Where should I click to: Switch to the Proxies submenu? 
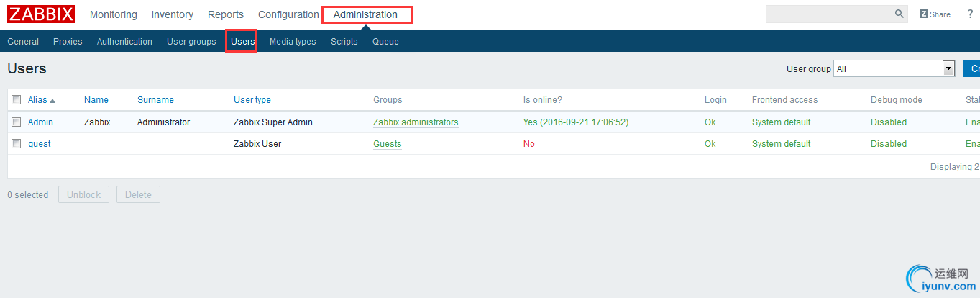point(68,42)
